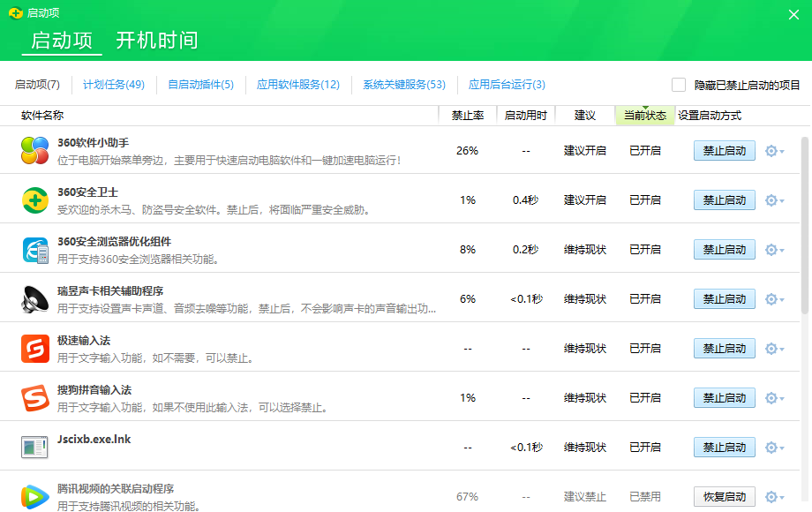The height and width of the screenshot is (512, 812).
Task: Click the 360软件小助手 colorful icon
Action: 35,151
